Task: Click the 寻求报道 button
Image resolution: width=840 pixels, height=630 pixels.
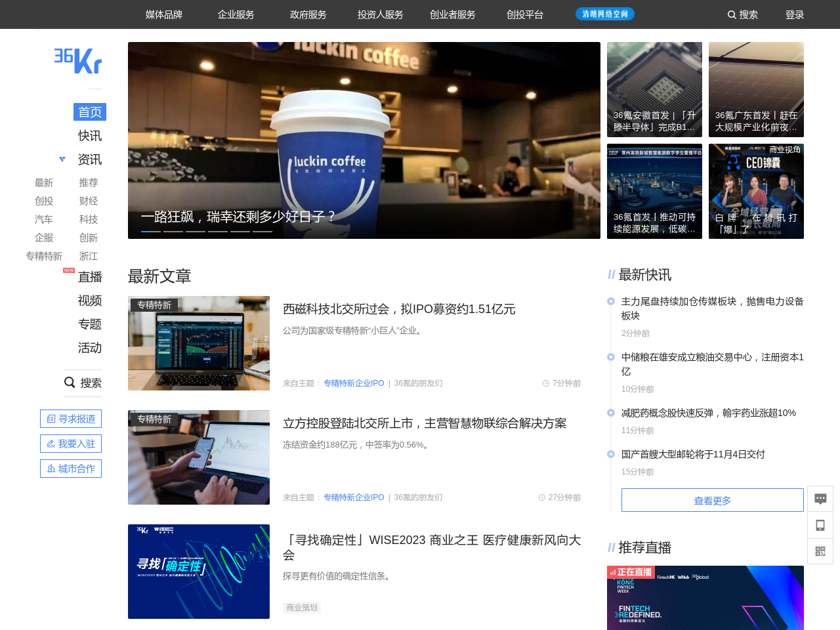Action: [x=71, y=419]
